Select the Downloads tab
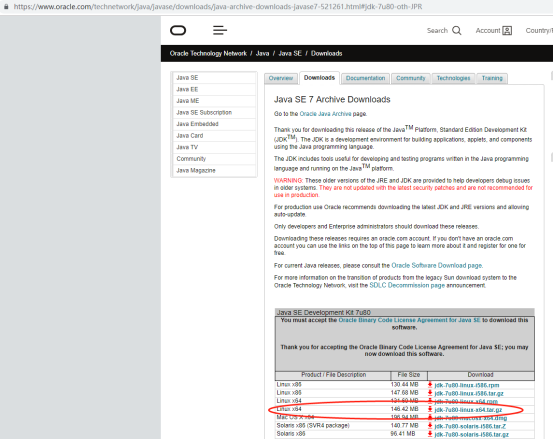Image resolution: width=554 pixels, height=440 pixels. pyautogui.click(x=319, y=78)
